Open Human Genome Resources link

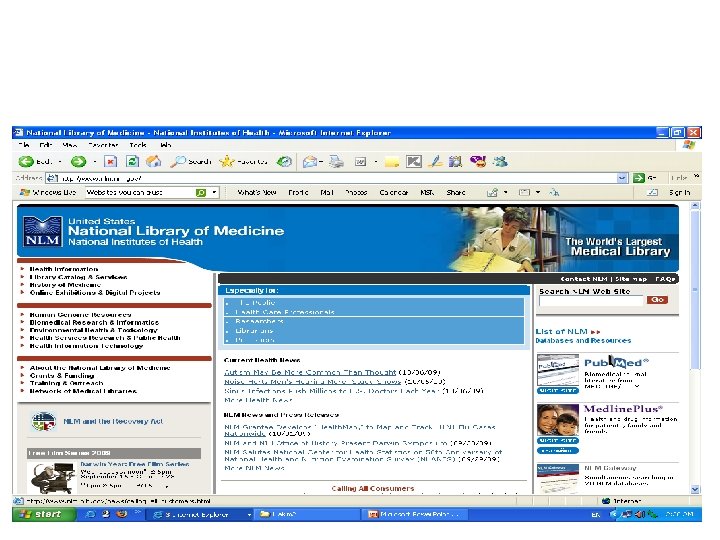pos(80,315)
